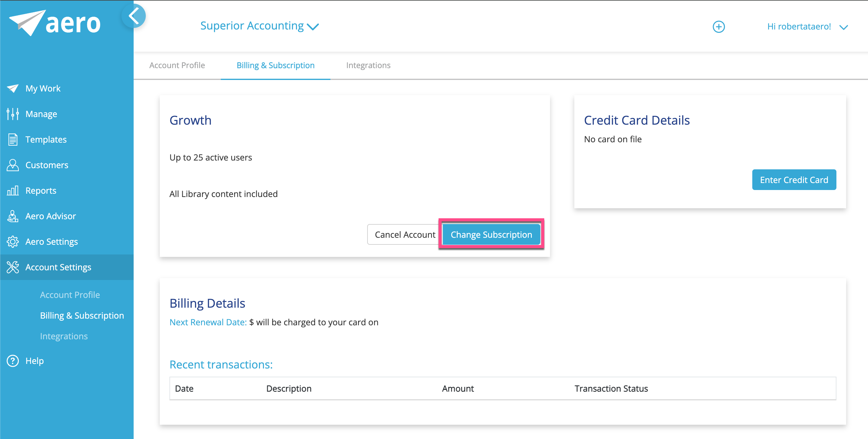Click the Customers person icon

[13, 165]
